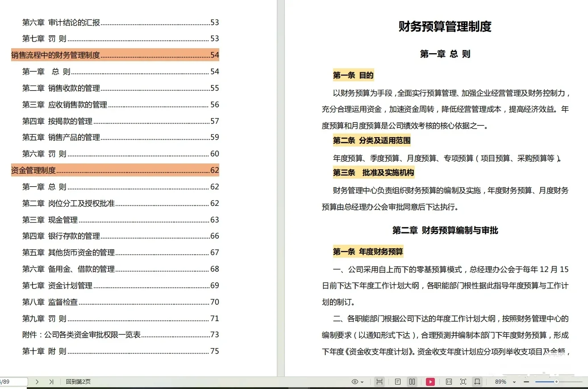Select TOC entry 第五章 其他货币资金的管理
Viewport: 588px width, 389px height.
point(121,252)
